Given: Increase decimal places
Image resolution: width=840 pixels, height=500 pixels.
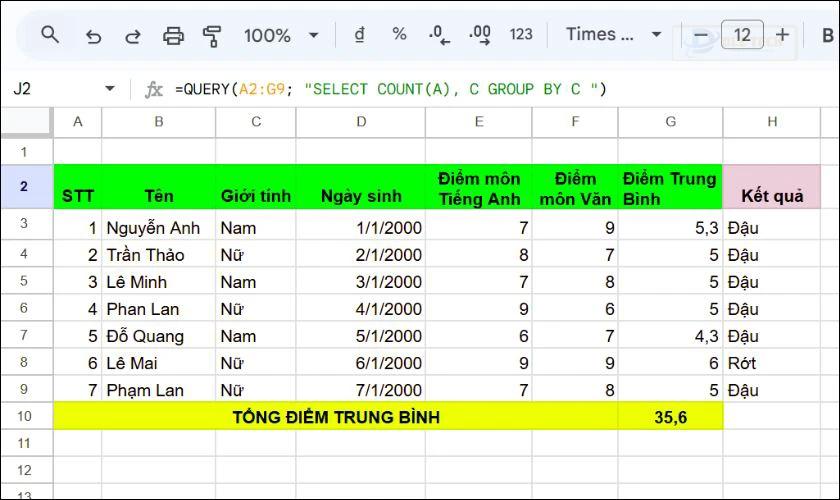Looking at the screenshot, I should pos(479,35).
